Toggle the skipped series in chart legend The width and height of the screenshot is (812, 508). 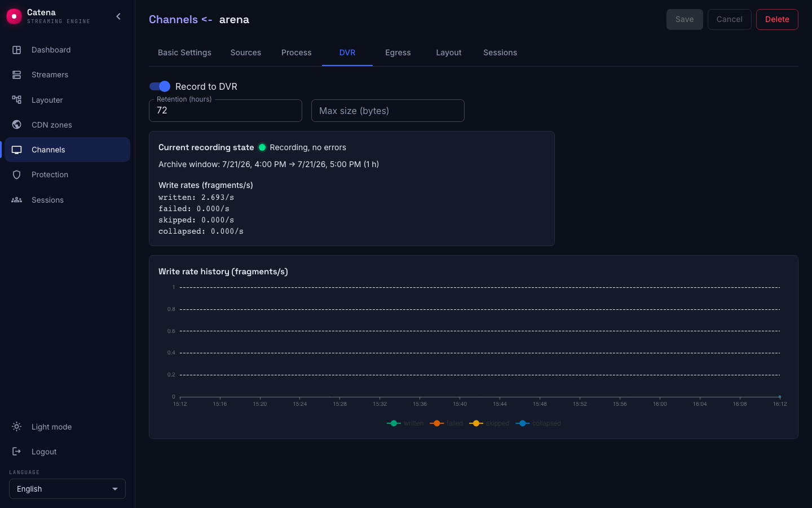click(x=489, y=423)
